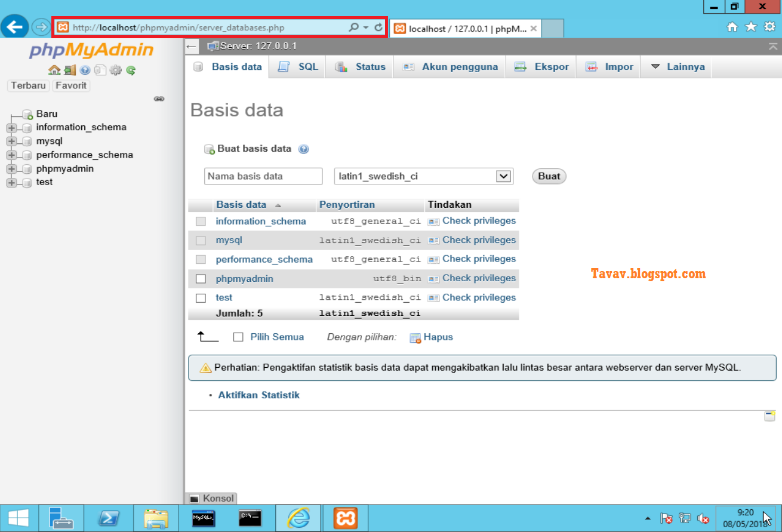Open the XAMPP icon on the taskbar
The height and width of the screenshot is (532, 782).
tap(345, 518)
